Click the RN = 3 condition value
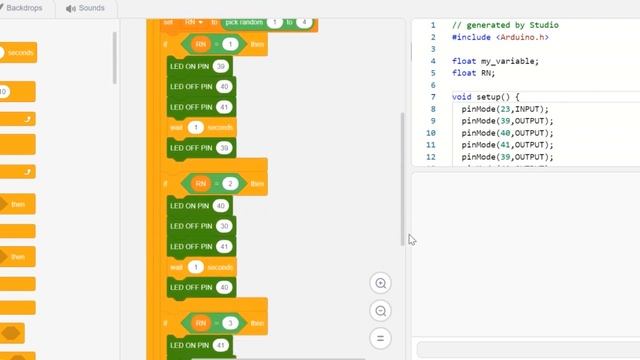The width and height of the screenshot is (640, 360). coord(230,323)
